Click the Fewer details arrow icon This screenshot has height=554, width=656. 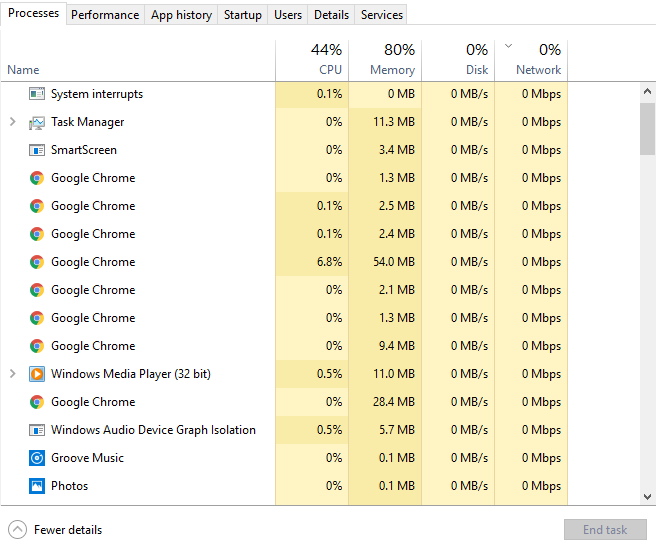point(17,530)
